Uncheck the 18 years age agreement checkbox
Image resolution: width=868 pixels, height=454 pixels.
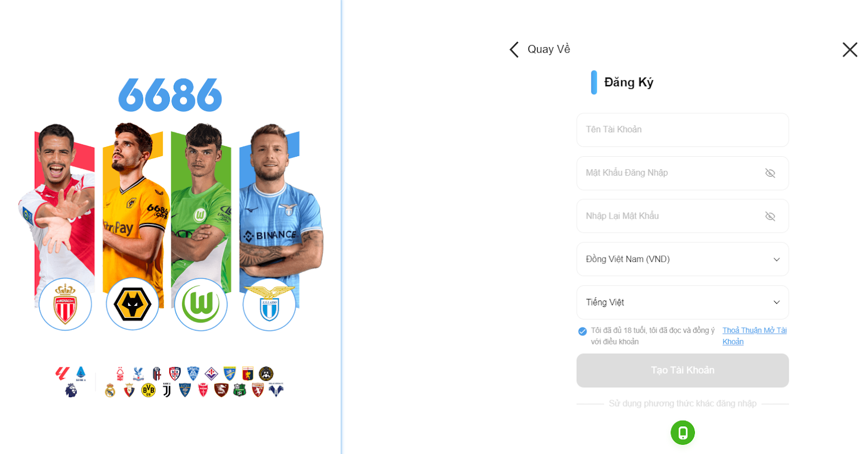(x=582, y=331)
